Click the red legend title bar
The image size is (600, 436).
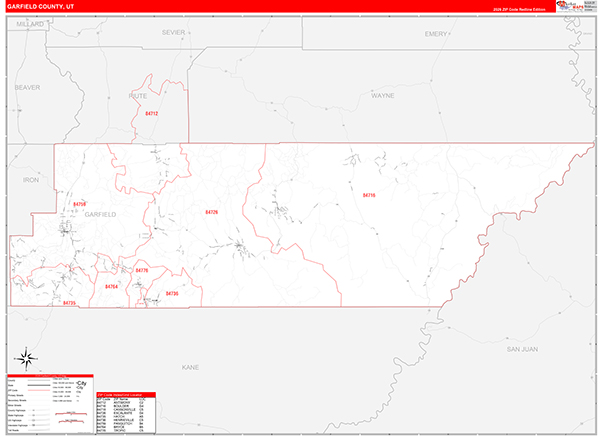(50, 376)
